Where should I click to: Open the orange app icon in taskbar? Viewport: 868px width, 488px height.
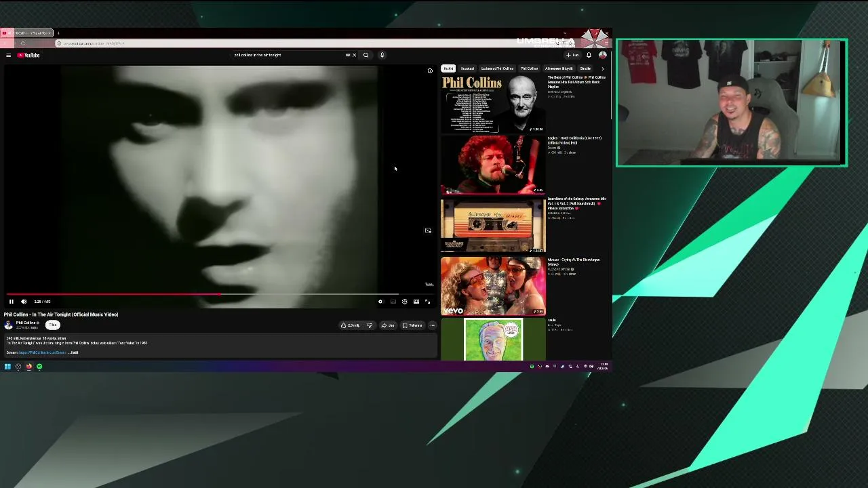29,367
